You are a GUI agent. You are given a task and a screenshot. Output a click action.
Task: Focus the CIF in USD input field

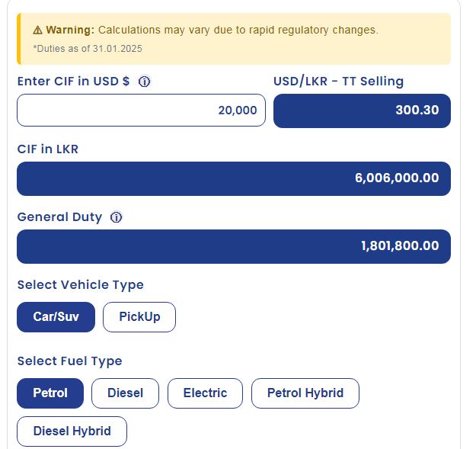point(141,111)
